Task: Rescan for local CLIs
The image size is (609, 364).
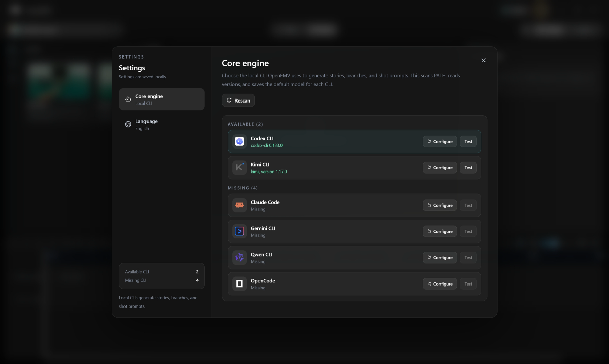Action: [x=238, y=100]
